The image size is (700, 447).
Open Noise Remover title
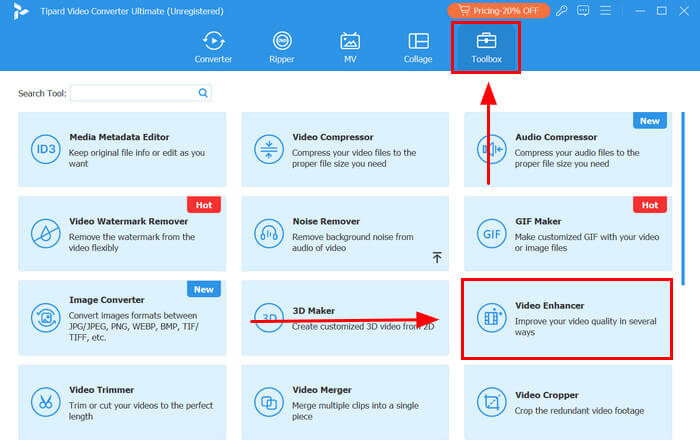point(326,221)
